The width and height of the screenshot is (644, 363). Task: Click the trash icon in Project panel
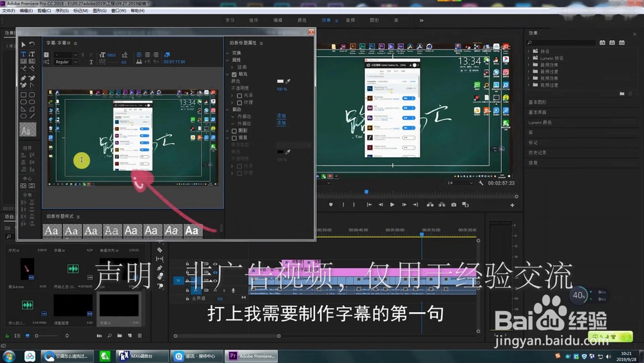(140, 336)
